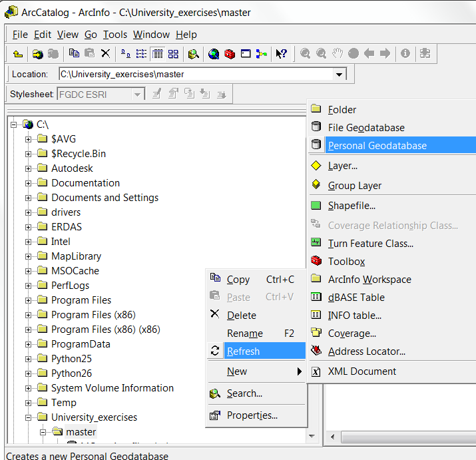
Task: Expand the MapLibrary folder
Action: 28,256
